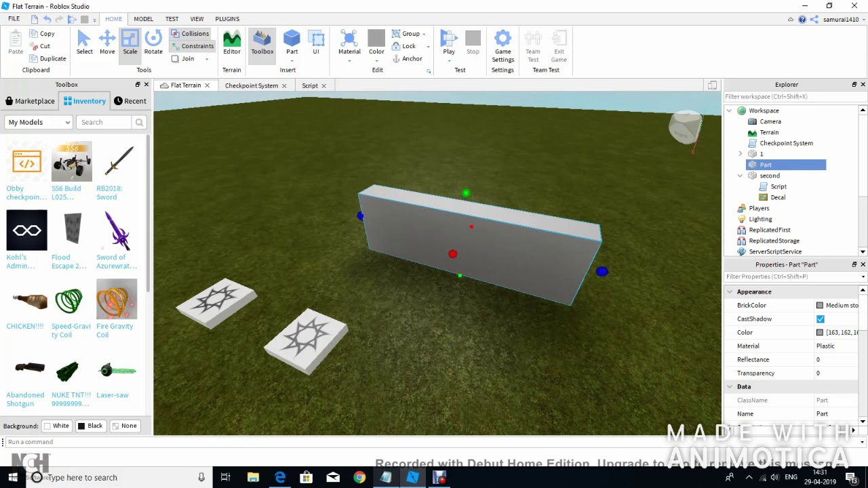Open the Play button dropdown arrow
The height and width of the screenshot is (488, 868).
click(x=449, y=61)
